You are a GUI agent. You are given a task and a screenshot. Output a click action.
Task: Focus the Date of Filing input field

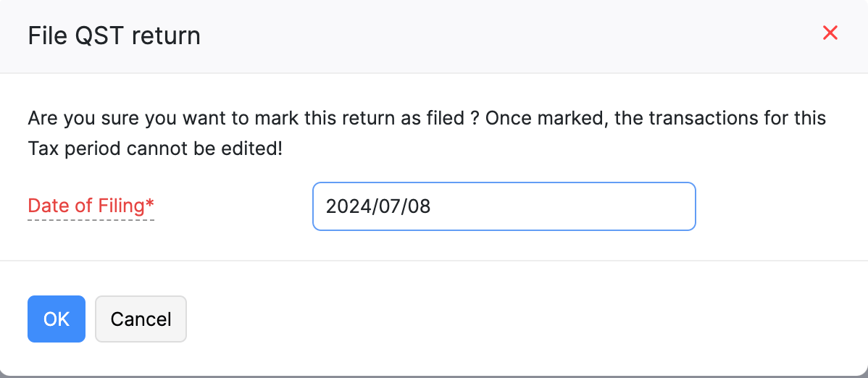pyautogui.click(x=504, y=206)
